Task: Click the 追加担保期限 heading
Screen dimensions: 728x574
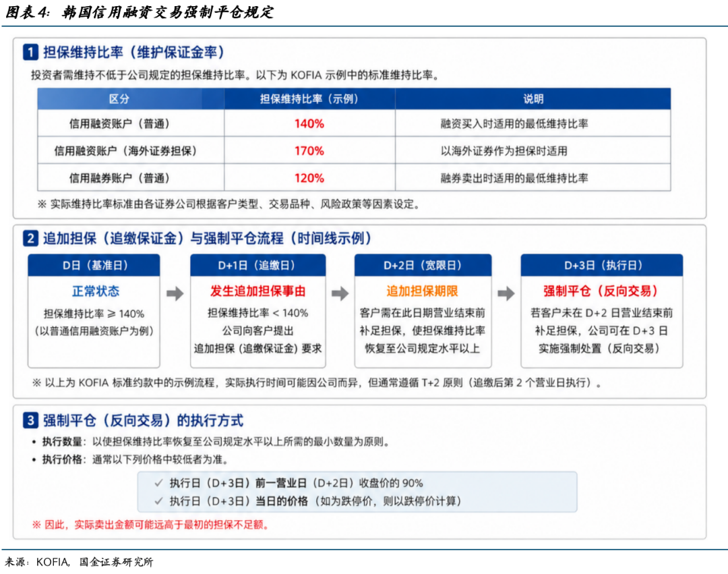Action: pos(422,291)
